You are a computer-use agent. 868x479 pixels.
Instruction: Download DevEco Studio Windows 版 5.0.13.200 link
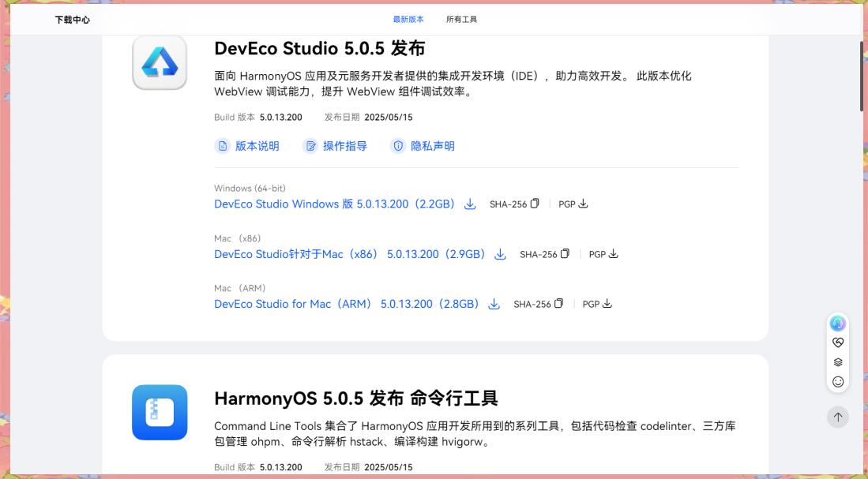point(334,204)
